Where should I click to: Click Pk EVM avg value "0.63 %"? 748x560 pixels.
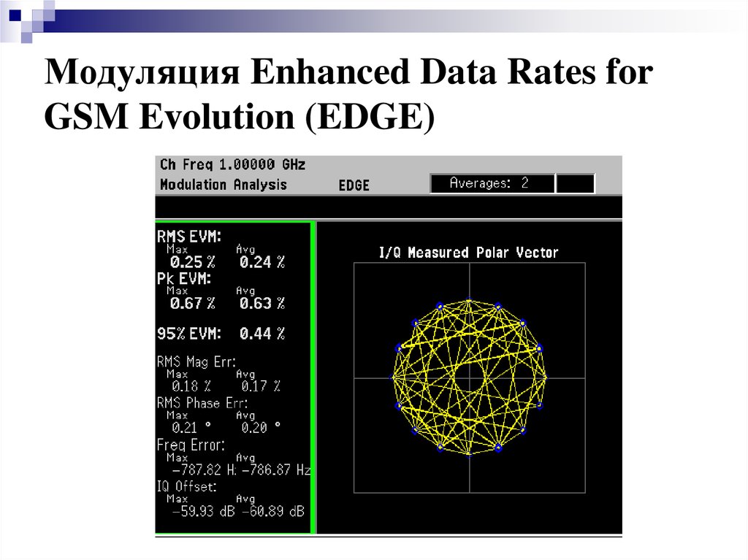pos(262,304)
